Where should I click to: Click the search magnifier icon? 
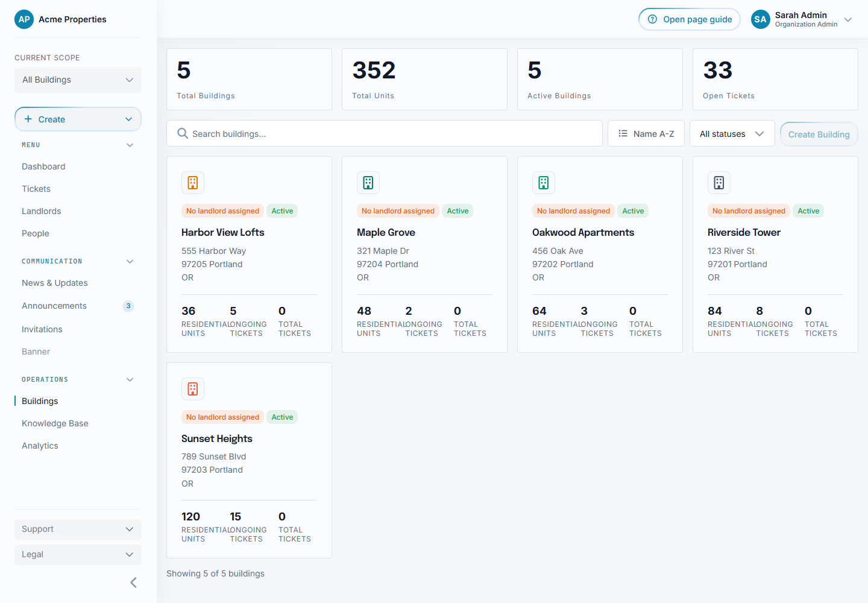click(182, 133)
